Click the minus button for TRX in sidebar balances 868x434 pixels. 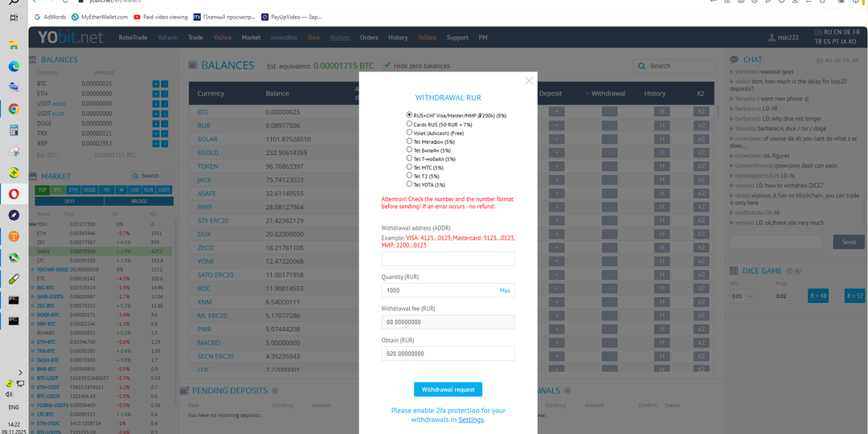tap(165, 134)
